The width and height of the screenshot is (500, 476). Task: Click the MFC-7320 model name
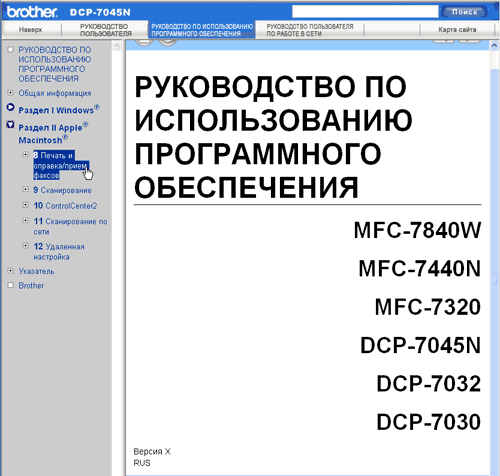pos(428,307)
